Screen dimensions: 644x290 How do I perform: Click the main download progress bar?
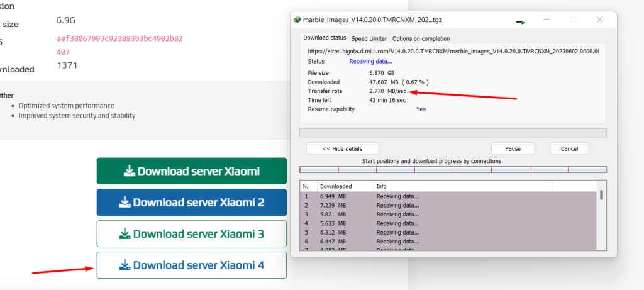coord(453,133)
